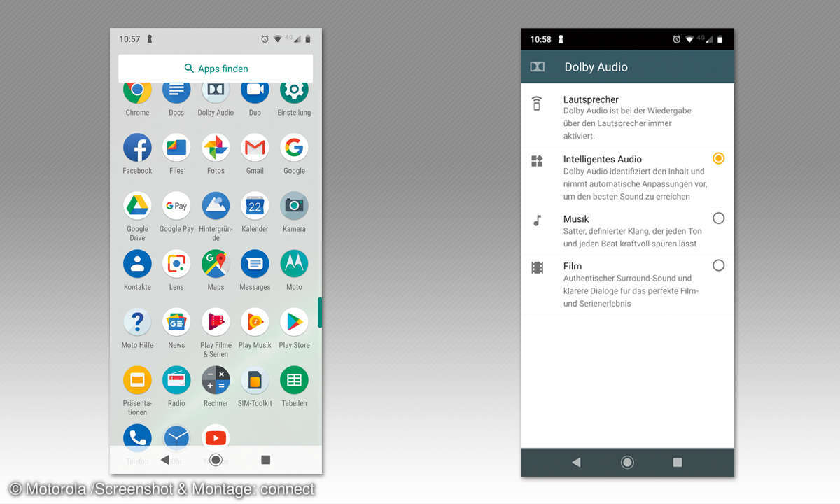Open the Play Musik app
Screen dimensions: 840x504
click(x=255, y=322)
